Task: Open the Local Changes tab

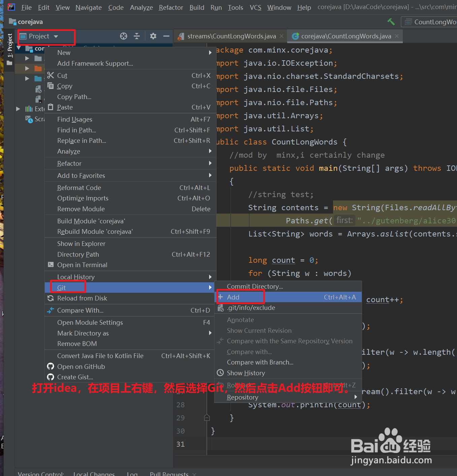Action: click(94, 473)
